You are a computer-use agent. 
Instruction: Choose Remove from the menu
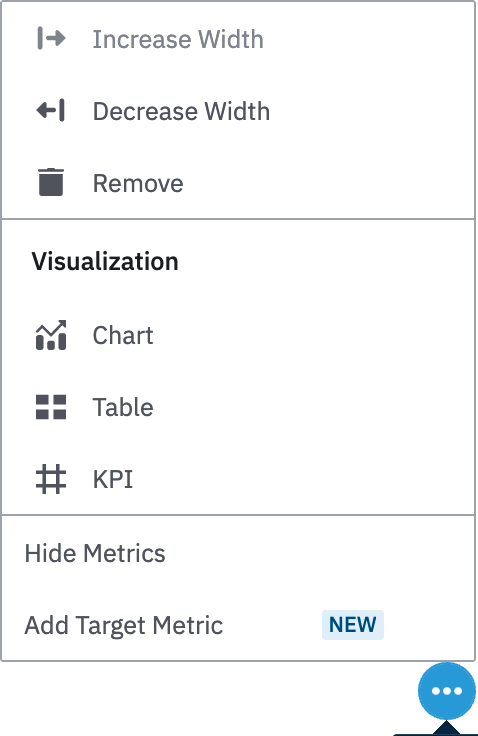[138, 183]
